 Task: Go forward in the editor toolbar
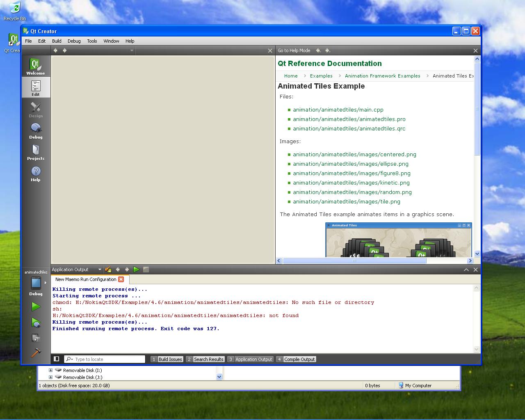[64, 50]
